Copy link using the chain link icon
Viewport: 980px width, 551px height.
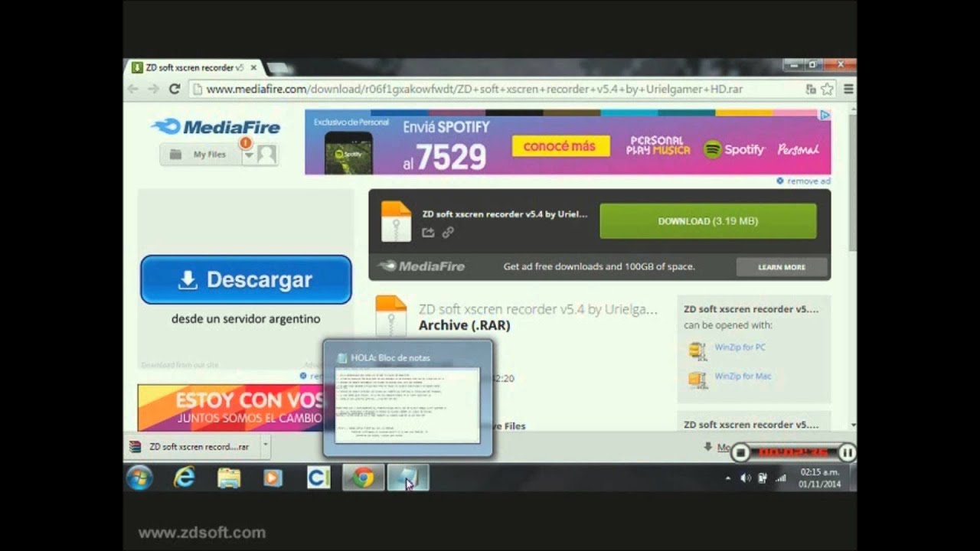(448, 233)
